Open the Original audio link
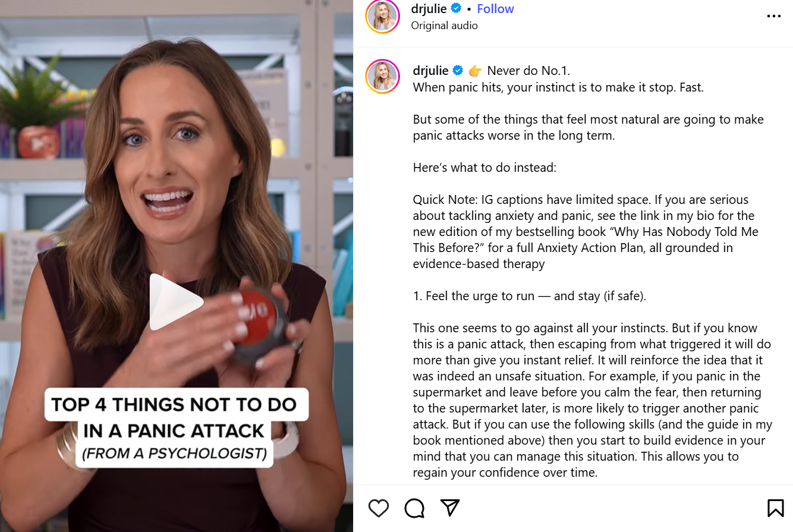The width and height of the screenshot is (793, 532). coord(444,26)
